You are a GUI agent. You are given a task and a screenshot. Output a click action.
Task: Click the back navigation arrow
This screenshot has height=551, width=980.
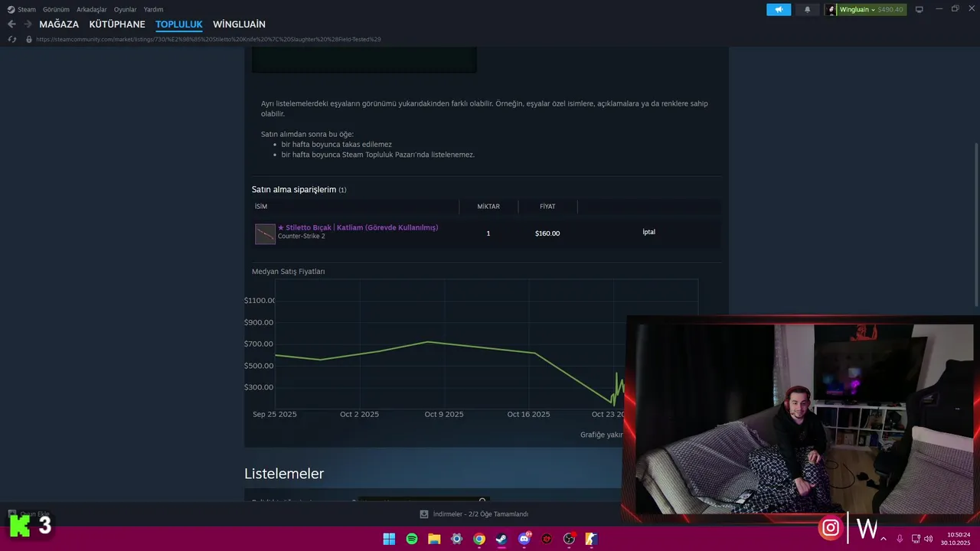(11, 24)
